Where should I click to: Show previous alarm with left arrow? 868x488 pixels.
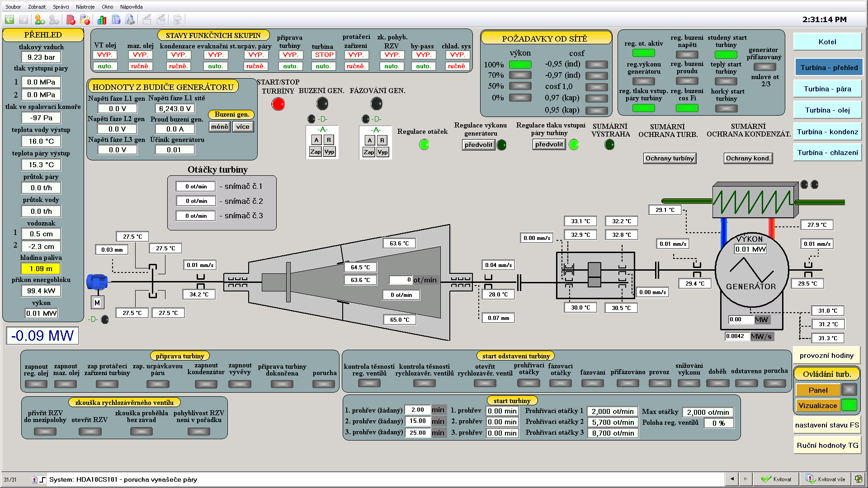[x=731, y=479]
